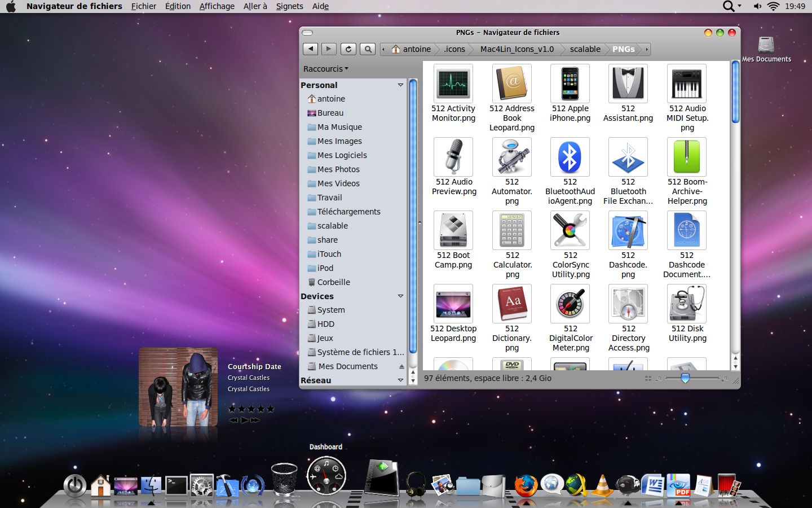Viewport: 812px width, 508px height.
Task: Eject the Mes Documents device
Action: (401, 367)
